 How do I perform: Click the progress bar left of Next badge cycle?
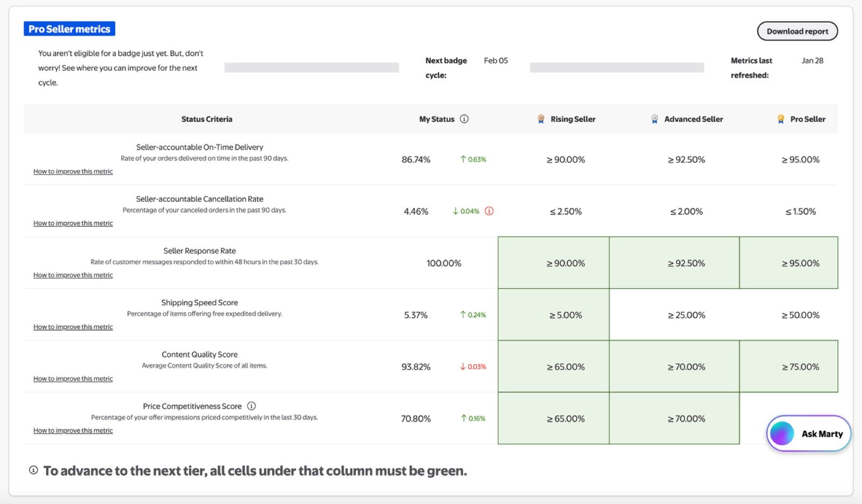pos(311,67)
